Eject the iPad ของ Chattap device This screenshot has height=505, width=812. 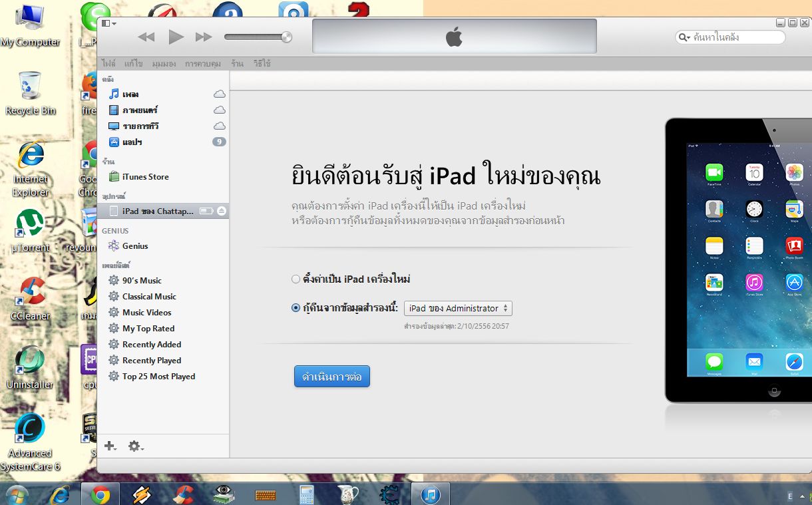[x=222, y=211]
